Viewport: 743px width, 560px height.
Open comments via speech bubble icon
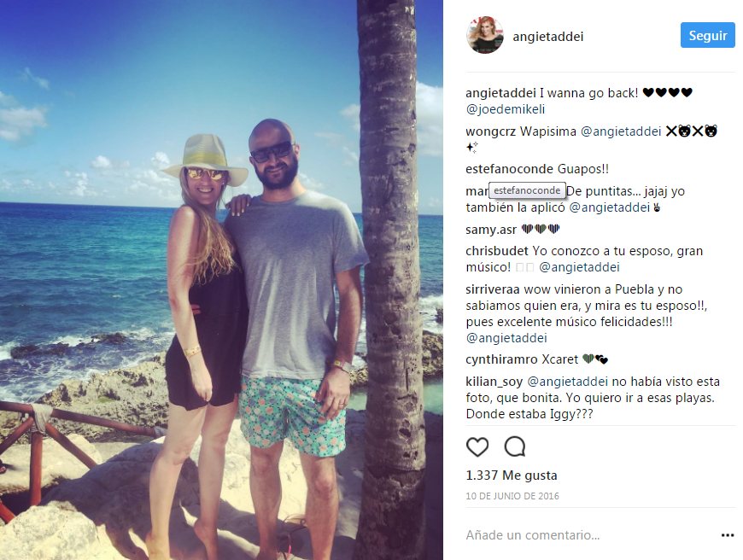pyautogui.click(x=515, y=446)
